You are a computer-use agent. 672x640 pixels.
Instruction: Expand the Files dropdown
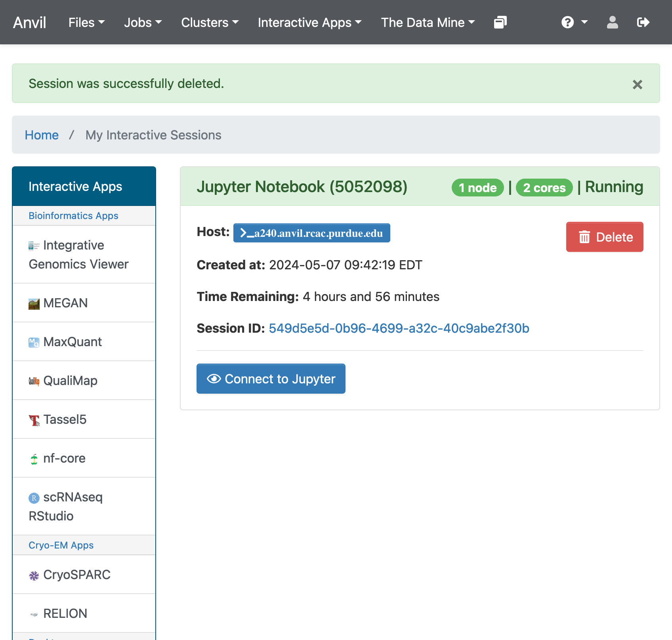[x=86, y=23]
